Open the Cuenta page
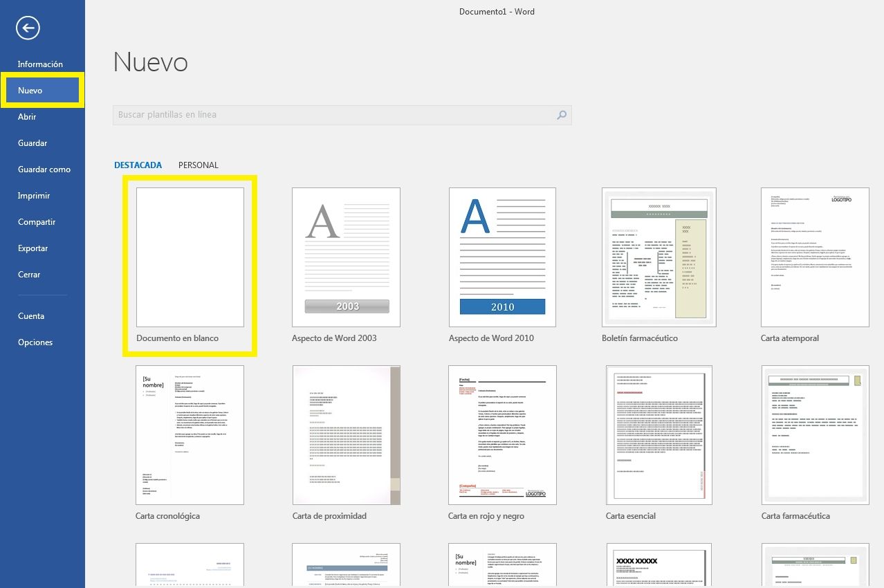 coord(31,316)
